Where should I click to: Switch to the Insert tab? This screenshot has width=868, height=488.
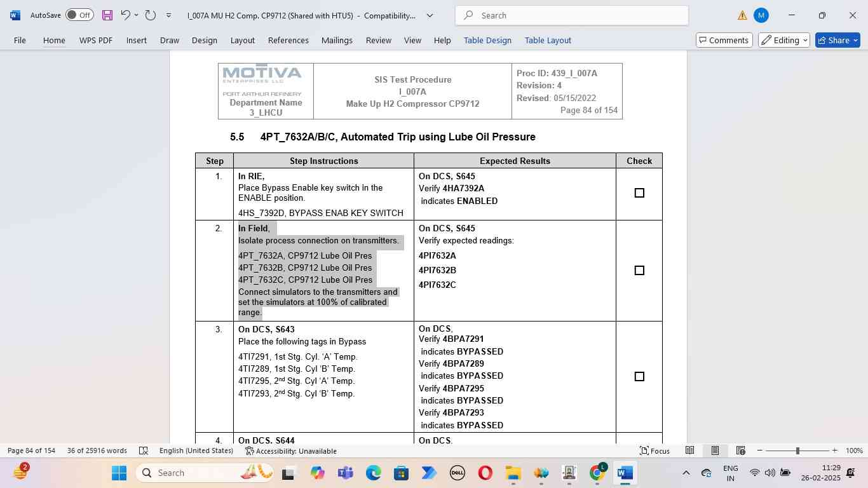tap(137, 40)
